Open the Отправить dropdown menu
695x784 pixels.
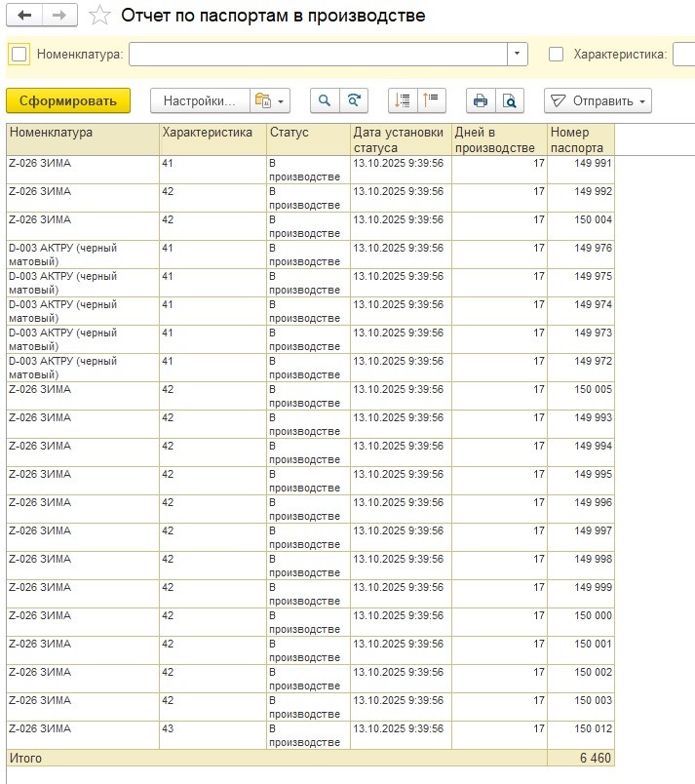(597, 100)
